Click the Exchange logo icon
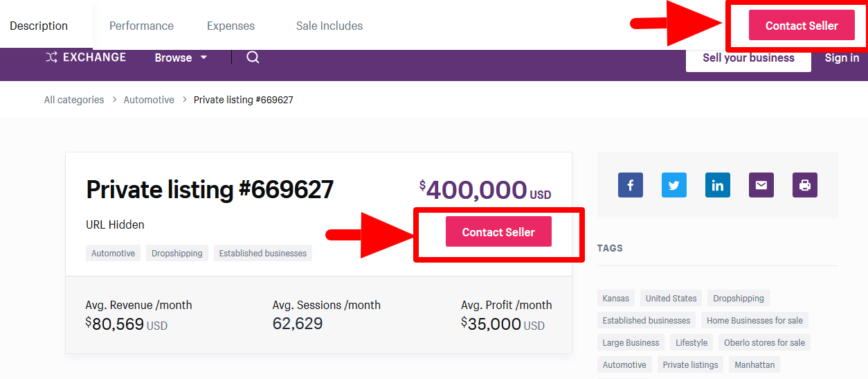Image resolution: width=868 pixels, height=379 pixels. point(52,58)
